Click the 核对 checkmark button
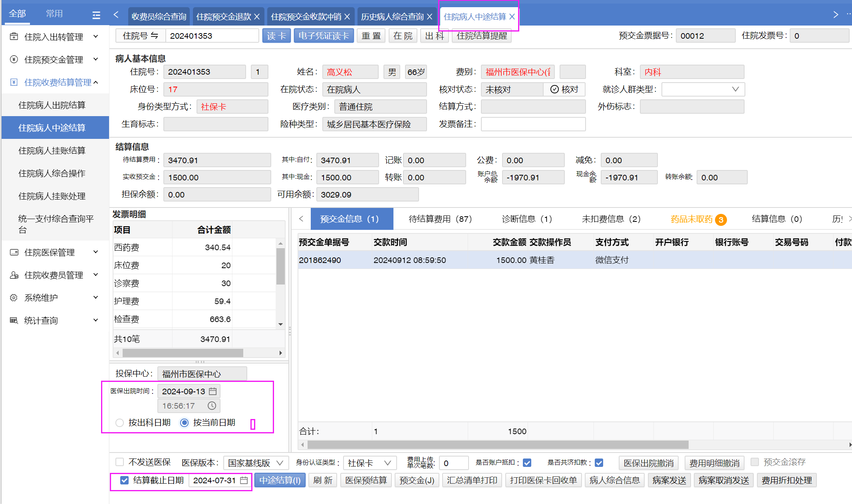Viewport: 852px width, 504px height. click(x=564, y=89)
